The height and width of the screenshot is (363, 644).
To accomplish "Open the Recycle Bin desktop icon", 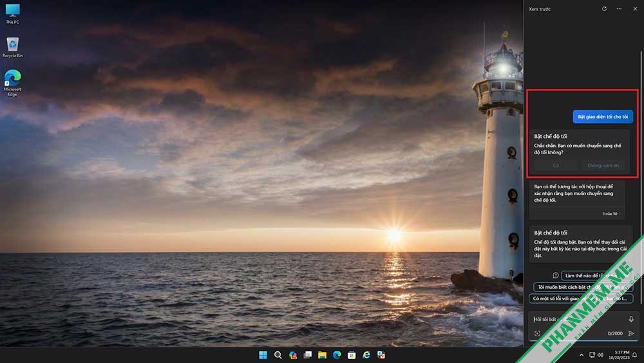I will pyautogui.click(x=12, y=47).
